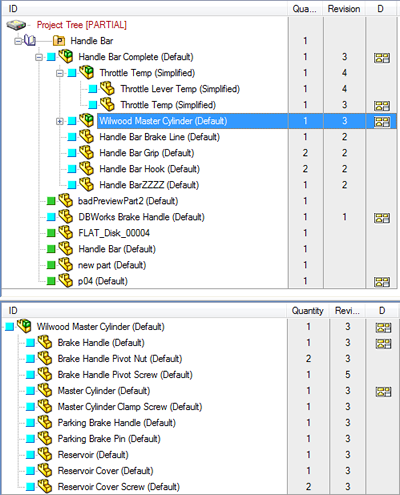Open drawing icon in Master Cylinder (Default) row

[383, 391]
